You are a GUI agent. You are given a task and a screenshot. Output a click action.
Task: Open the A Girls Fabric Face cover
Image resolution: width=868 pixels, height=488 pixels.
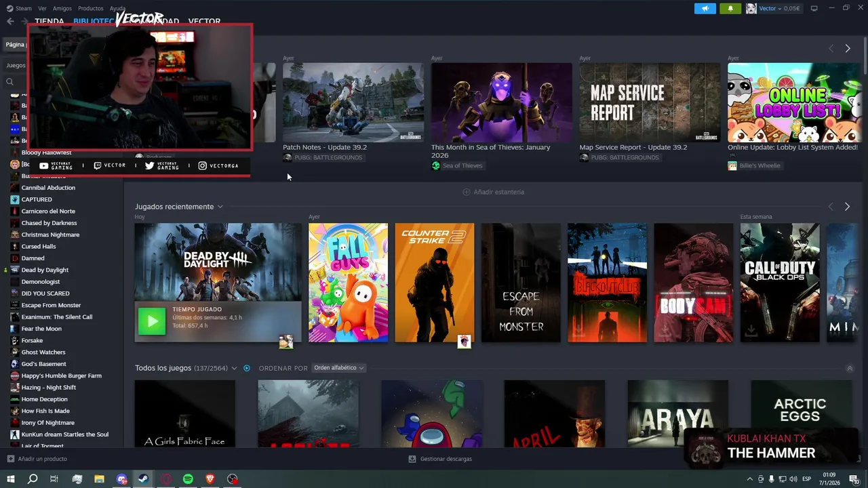tap(185, 413)
